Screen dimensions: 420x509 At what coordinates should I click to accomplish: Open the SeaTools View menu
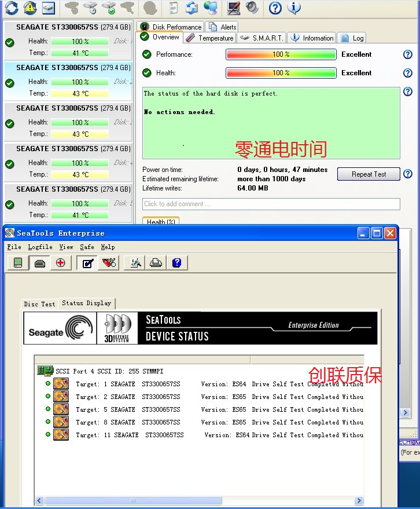[x=66, y=247]
